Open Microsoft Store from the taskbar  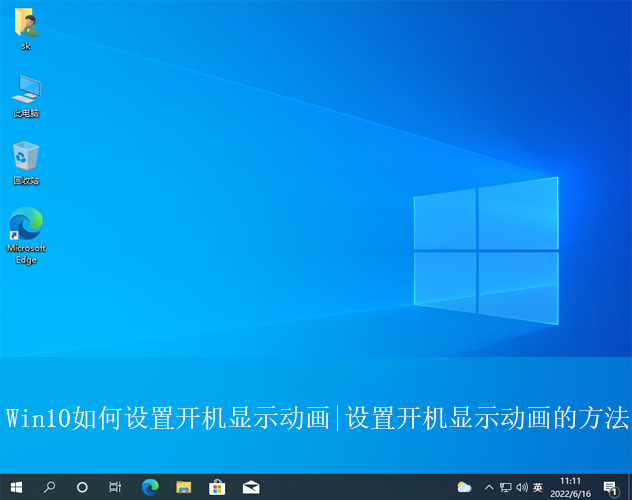click(216, 487)
